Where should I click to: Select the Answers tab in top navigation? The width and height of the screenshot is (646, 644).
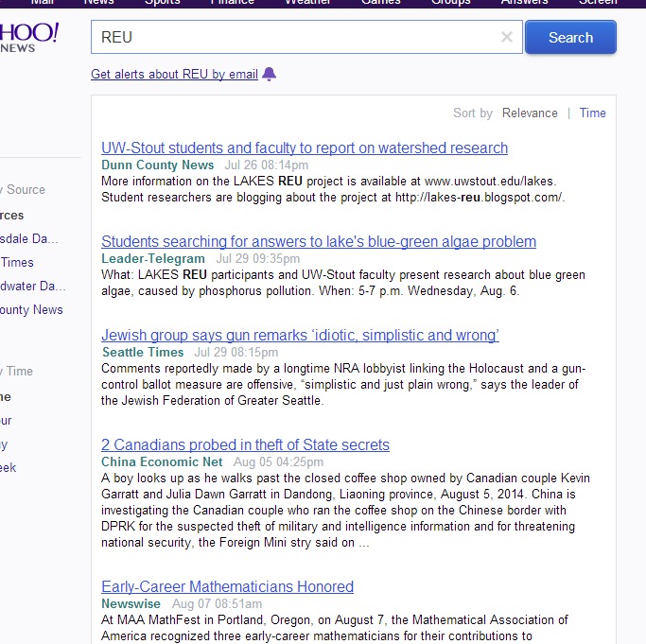coord(524,2)
